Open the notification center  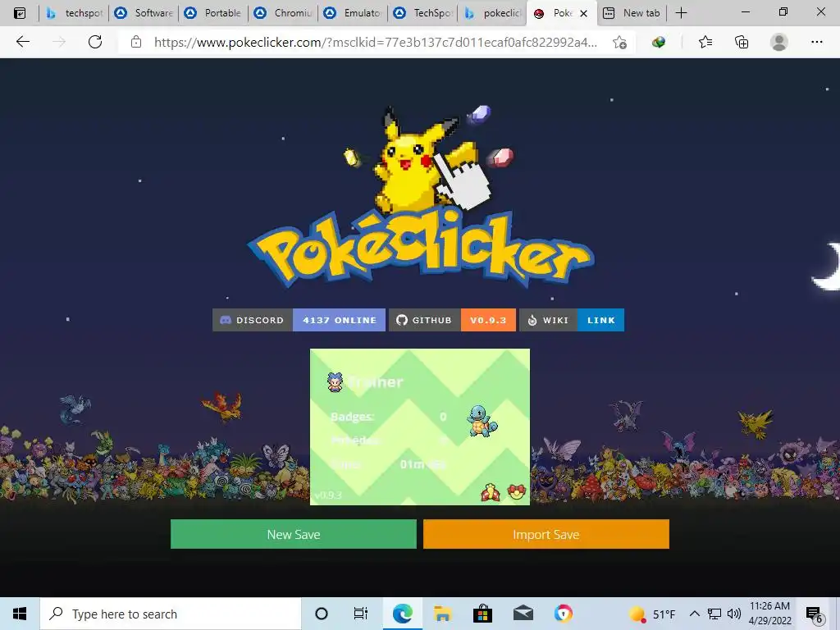[x=815, y=615]
